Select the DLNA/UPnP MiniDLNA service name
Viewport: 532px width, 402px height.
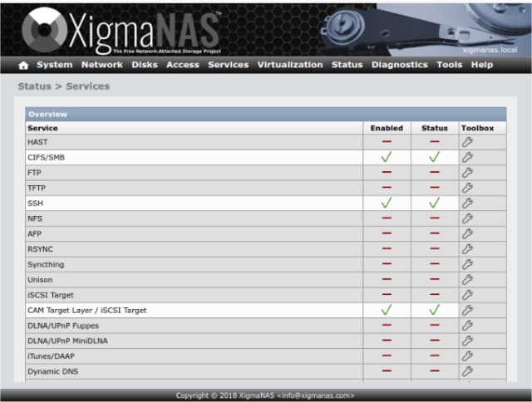(67, 341)
